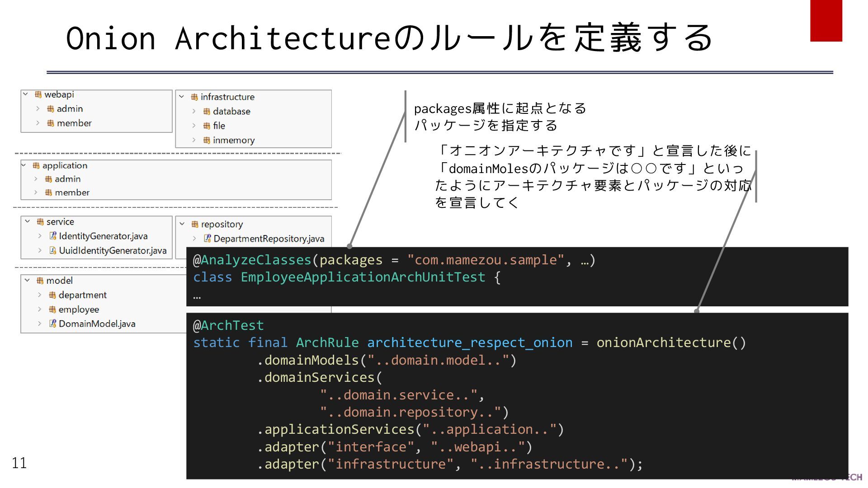Viewport: 868px width, 488px height.
Task: Select the file package tree item
Action: tap(219, 126)
